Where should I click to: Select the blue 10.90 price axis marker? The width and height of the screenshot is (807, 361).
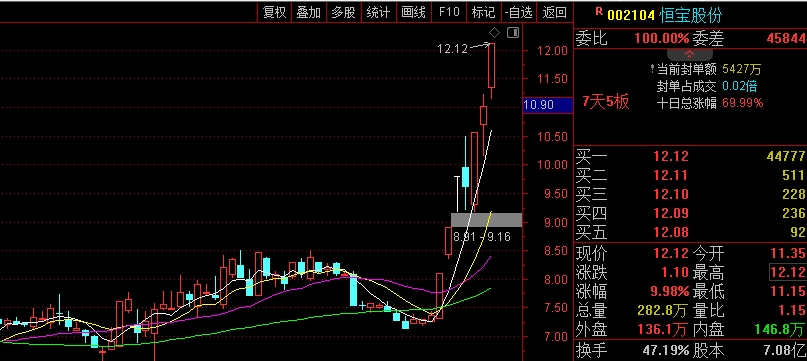point(547,105)
